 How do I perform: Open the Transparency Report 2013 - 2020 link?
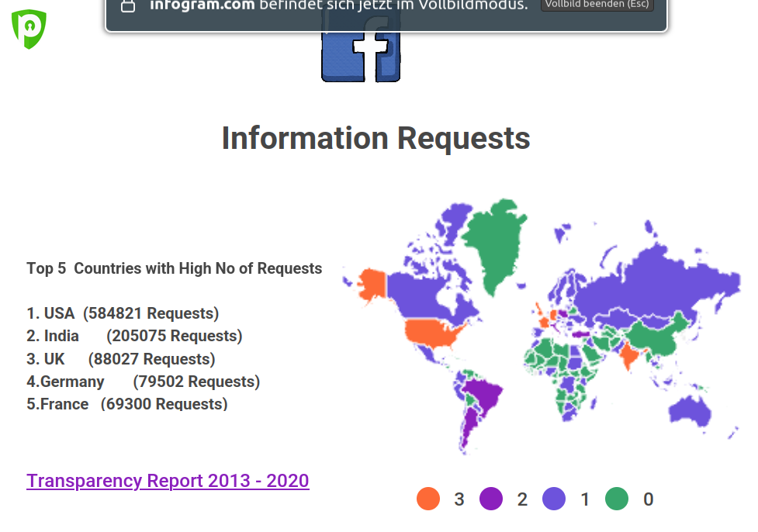point(168,481)
